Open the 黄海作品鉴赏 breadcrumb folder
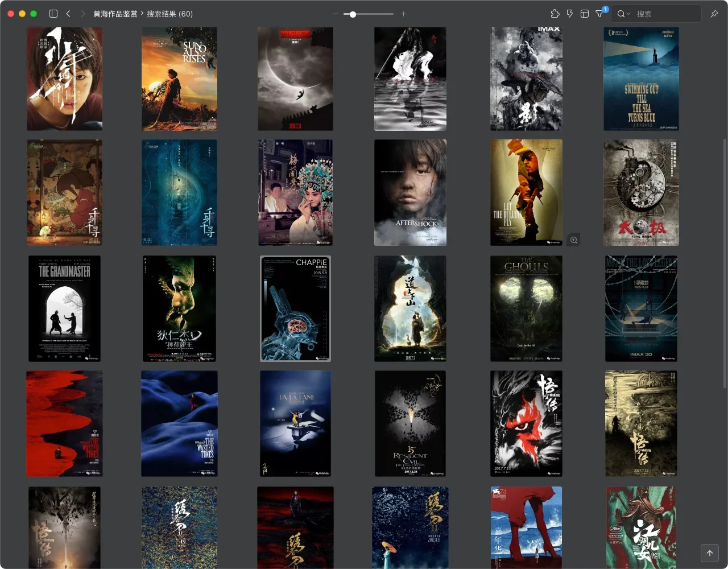This screenshot has width=728, height=569. point(115,14)
